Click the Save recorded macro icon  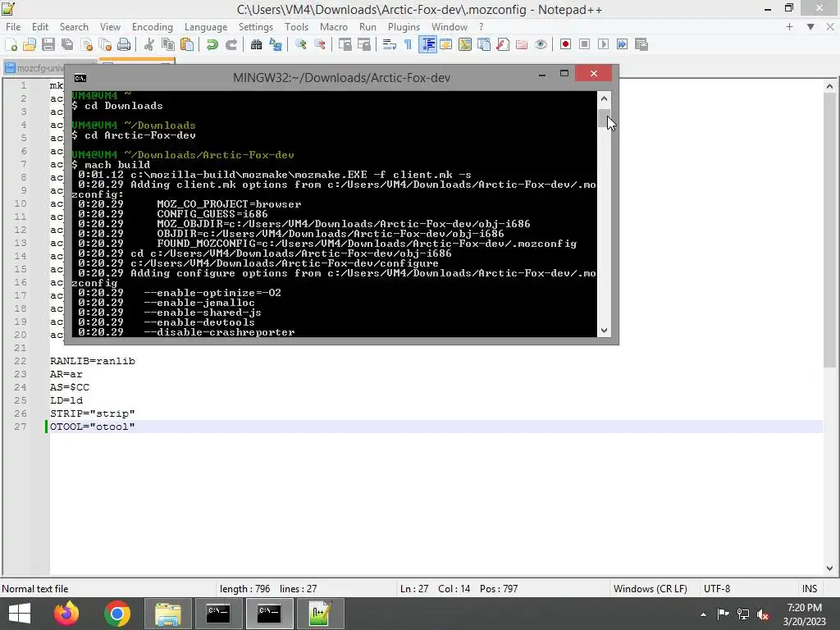(x=641, y=44)
